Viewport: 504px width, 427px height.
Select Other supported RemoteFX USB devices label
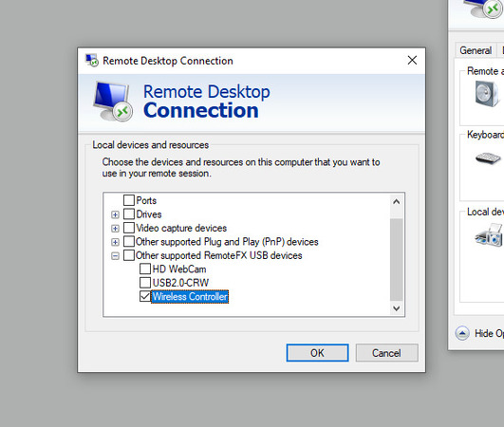(x=219, y=255)
